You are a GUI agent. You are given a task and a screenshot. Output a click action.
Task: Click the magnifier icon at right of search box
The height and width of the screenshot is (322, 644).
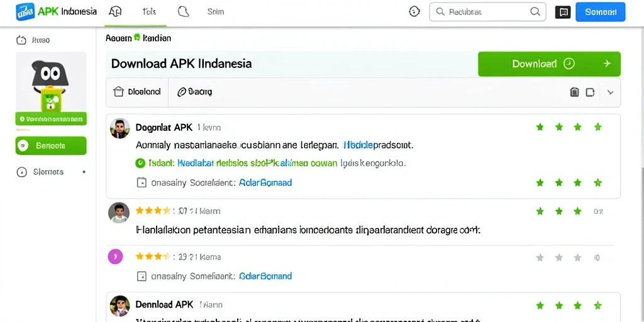[x=535, y=11]
